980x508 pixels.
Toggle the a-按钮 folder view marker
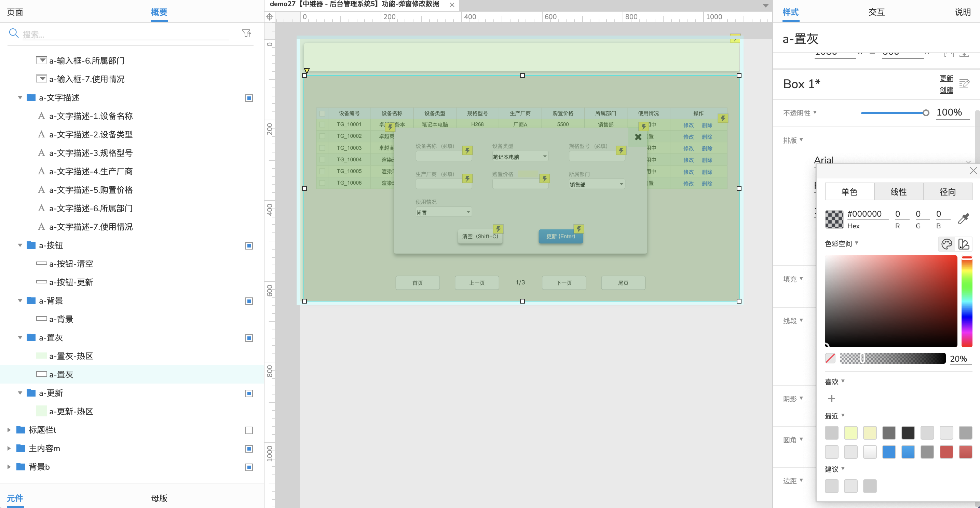coord(249,246)
